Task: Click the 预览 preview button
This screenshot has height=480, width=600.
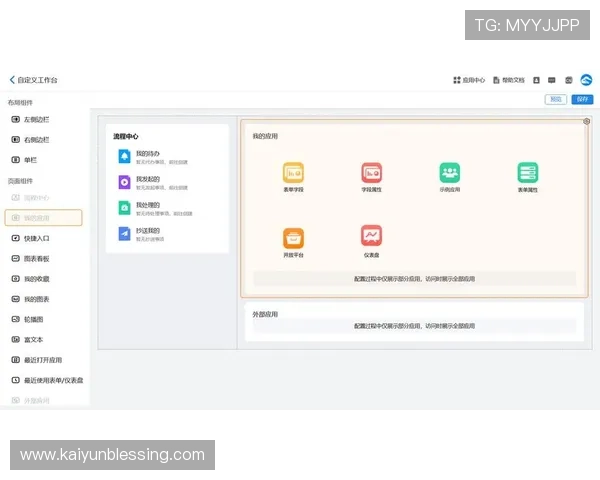Action: click(556, 99)
